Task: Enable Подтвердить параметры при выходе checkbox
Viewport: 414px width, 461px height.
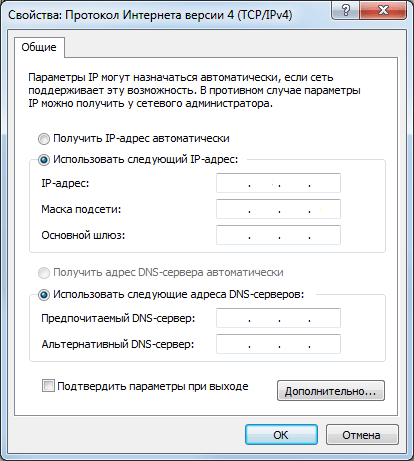Action: (48, 386)
